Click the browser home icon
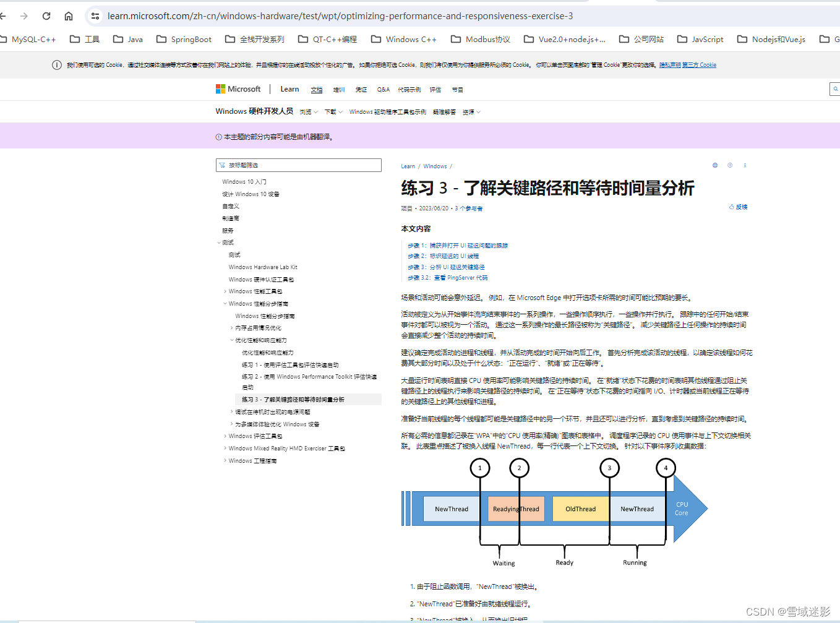The image size is (840, 623). click(69, 16)
